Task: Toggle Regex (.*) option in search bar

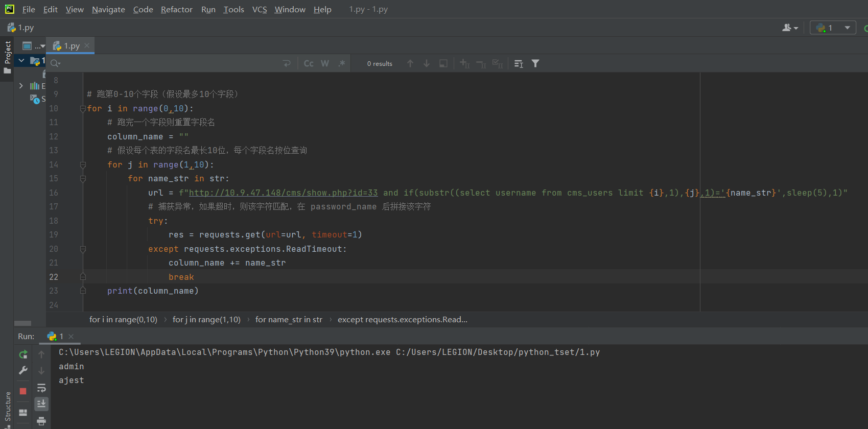Action: pos(341,63)
